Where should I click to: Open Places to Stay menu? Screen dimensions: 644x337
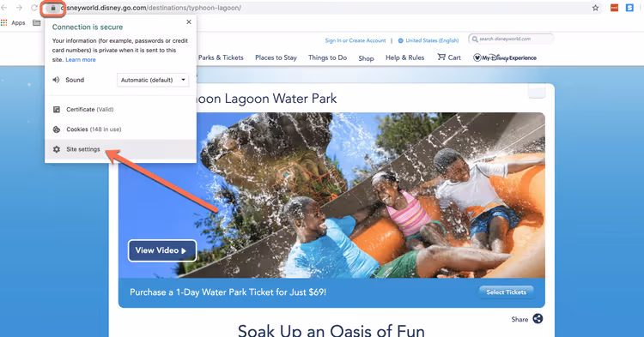pos(276,57)
